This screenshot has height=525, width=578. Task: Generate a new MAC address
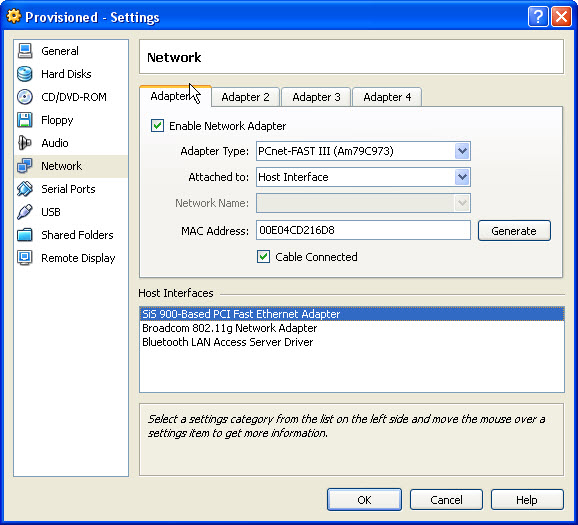(x=514, y=231)
